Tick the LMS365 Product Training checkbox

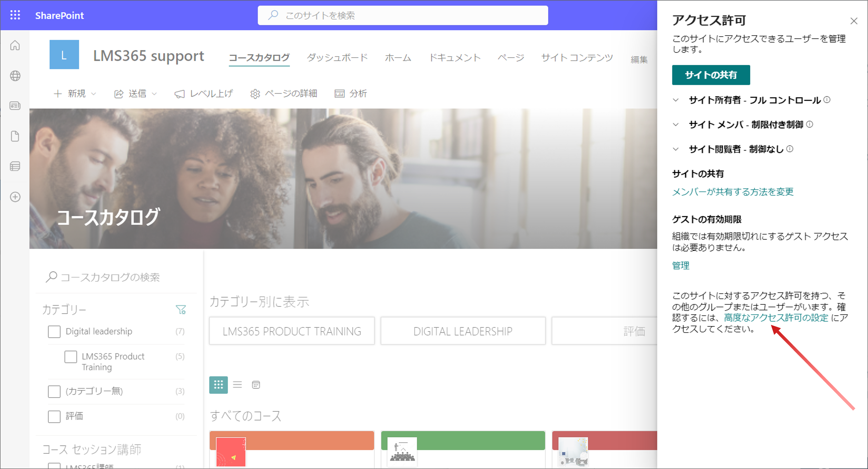click(70, 357)
